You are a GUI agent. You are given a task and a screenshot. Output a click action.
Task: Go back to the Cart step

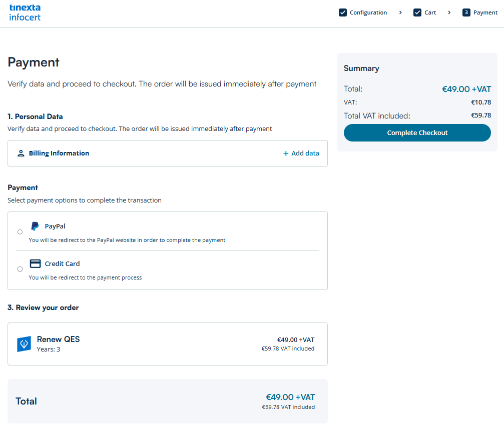[430, 12]
